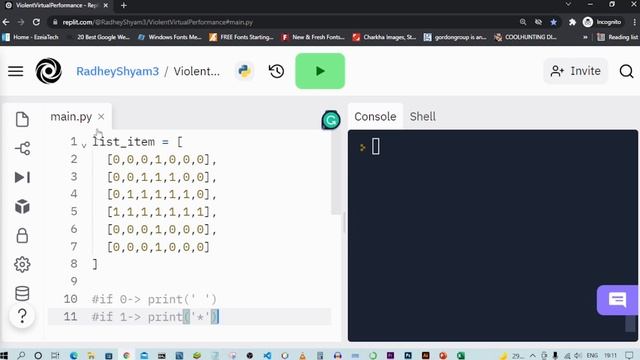Open the Windows notification center
Viewport: 640px width, 360px height.
pos(629,356)
